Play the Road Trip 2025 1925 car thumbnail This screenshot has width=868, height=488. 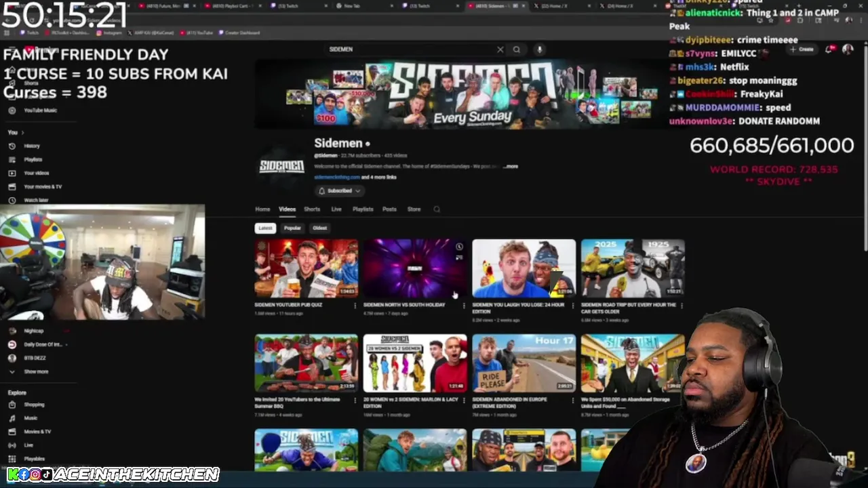coord(633,268)
